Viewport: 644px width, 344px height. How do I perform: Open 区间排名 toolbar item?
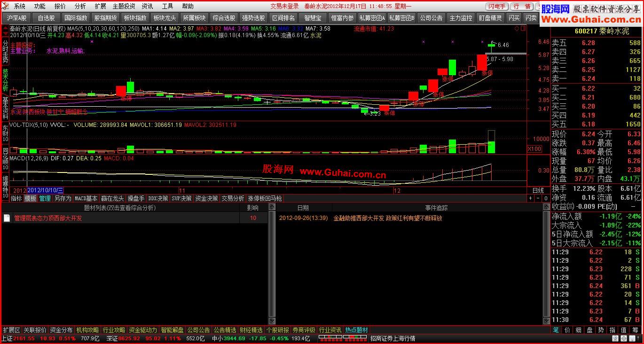tap(283, 18)
